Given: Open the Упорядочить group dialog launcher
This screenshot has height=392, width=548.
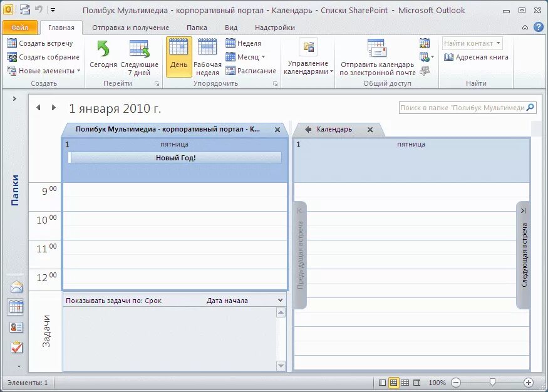Looking at the screenshot, I should tap(276, 84).
